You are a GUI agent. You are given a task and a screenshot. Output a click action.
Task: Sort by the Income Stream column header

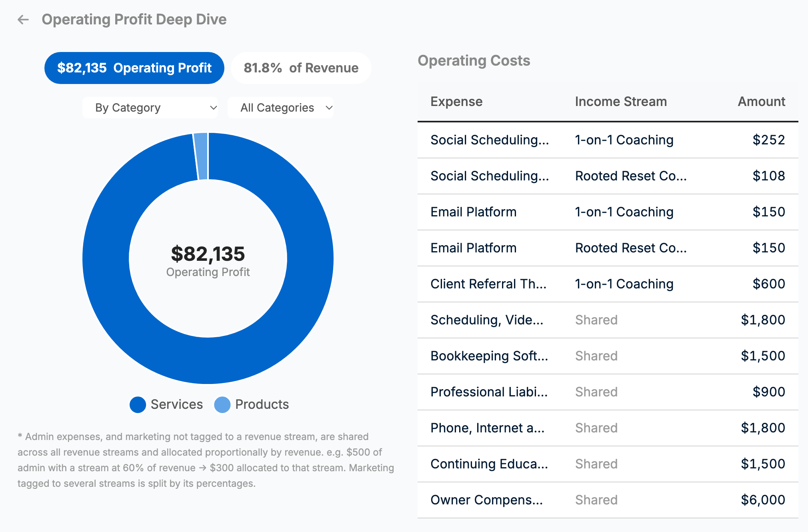pos(621,102)
